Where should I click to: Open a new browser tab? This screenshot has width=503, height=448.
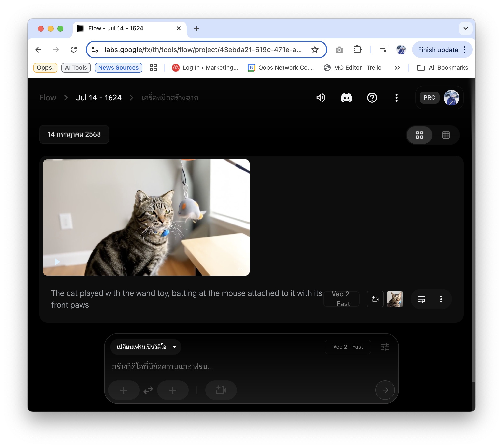(x=196, y=28)
